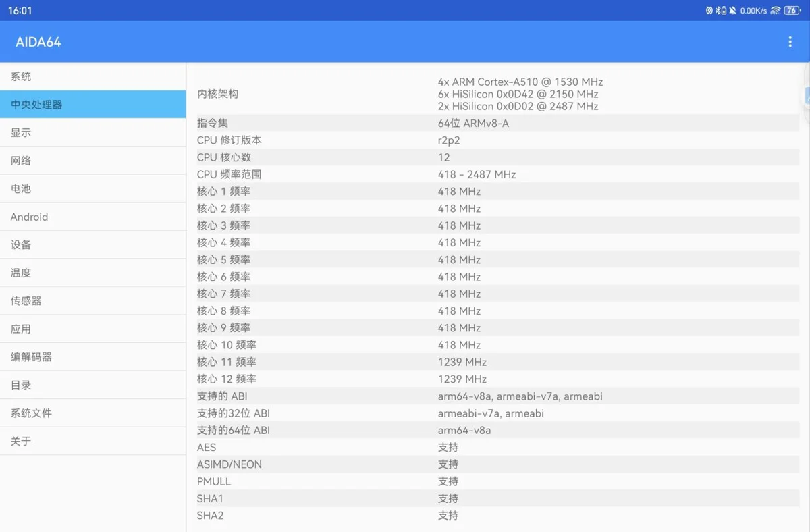
Task: Open the three-dot overflow menu
Action: (790, 42)
